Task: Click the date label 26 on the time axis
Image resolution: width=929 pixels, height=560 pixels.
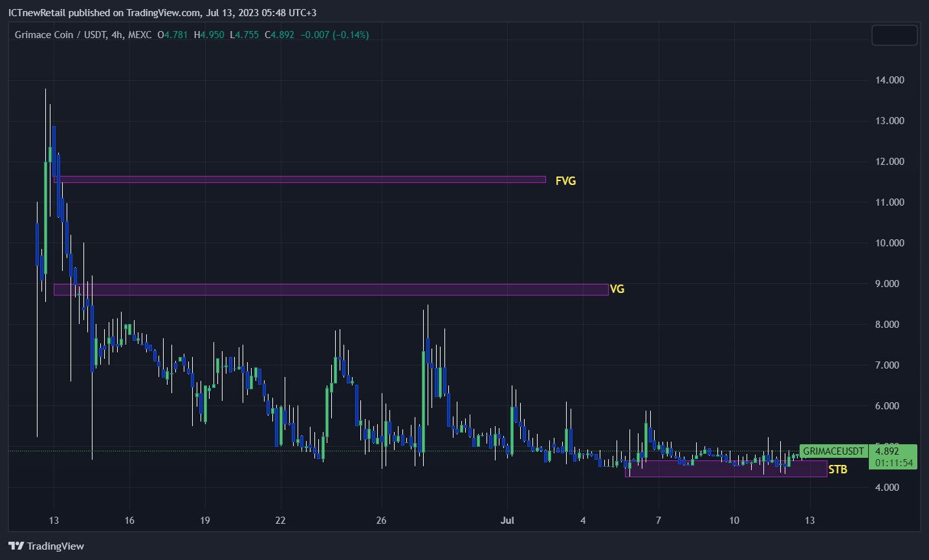Action: (x=381, y=521)
